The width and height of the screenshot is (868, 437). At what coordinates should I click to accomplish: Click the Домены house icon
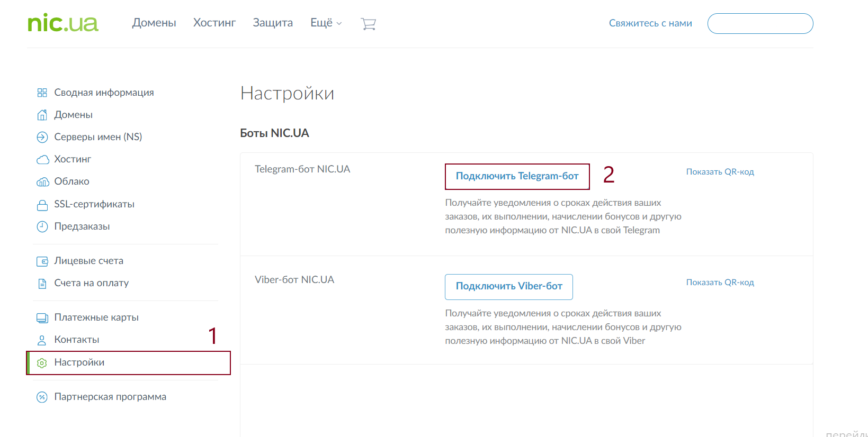42,115
